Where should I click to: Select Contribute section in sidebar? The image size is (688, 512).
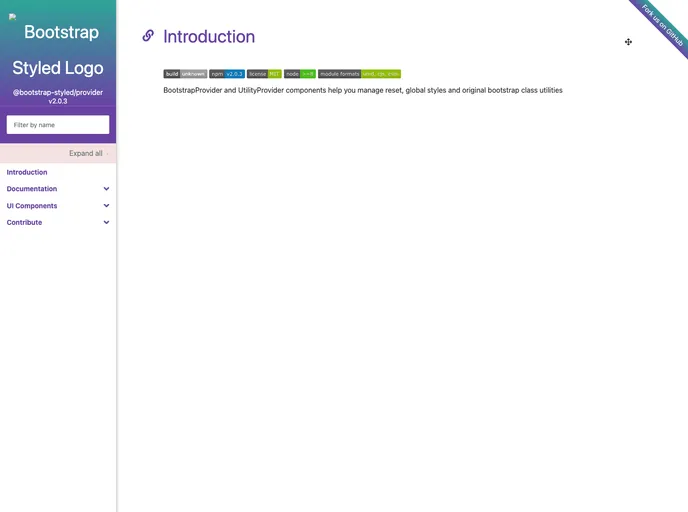24,222
